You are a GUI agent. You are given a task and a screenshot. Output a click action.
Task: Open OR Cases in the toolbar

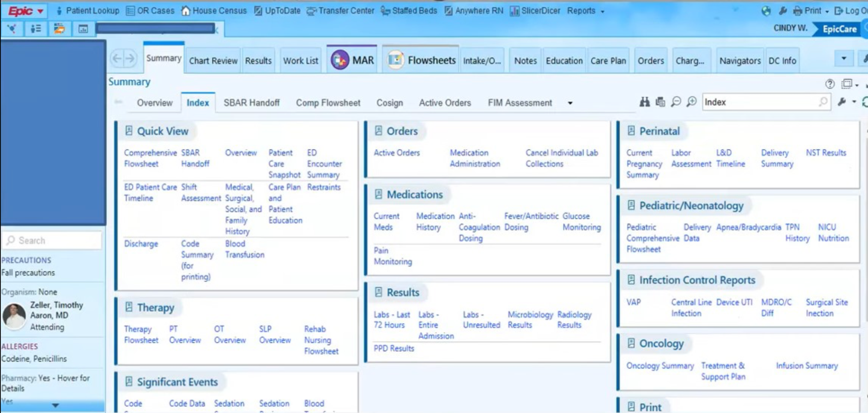click(x=150, y=10)
